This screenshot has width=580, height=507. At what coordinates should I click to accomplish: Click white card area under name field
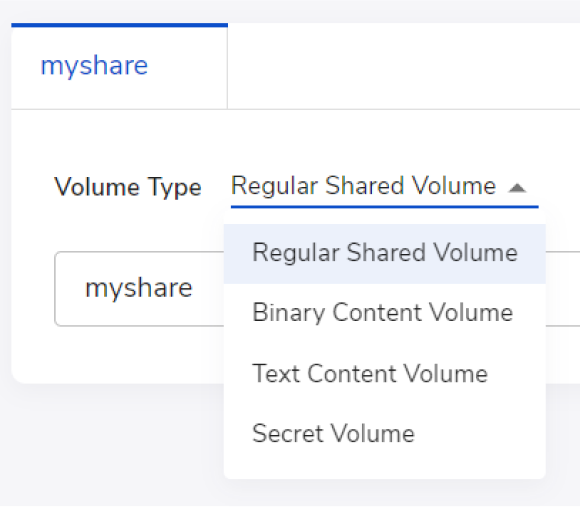tap(118, 354)
